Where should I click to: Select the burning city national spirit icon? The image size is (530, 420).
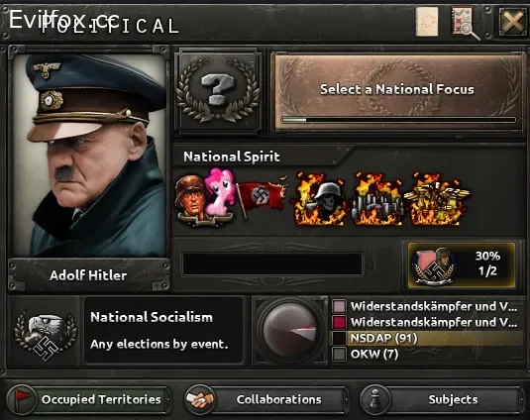pyautogui.click(x=377, y=199)
